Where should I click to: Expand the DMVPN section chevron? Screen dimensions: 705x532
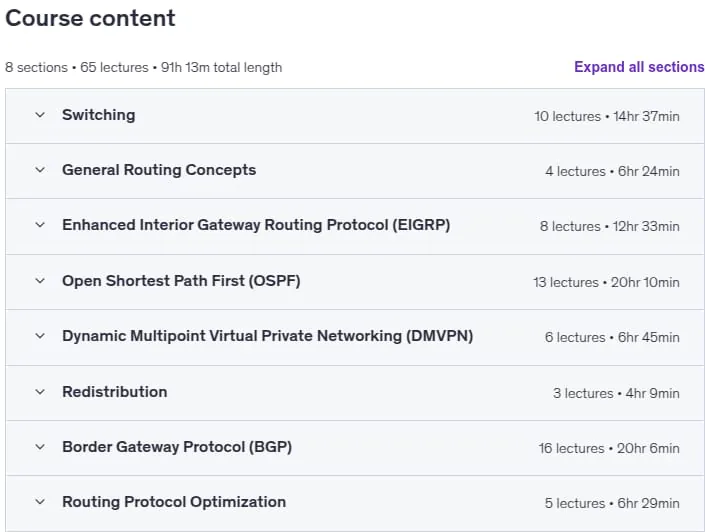click(x=40, y=336)
